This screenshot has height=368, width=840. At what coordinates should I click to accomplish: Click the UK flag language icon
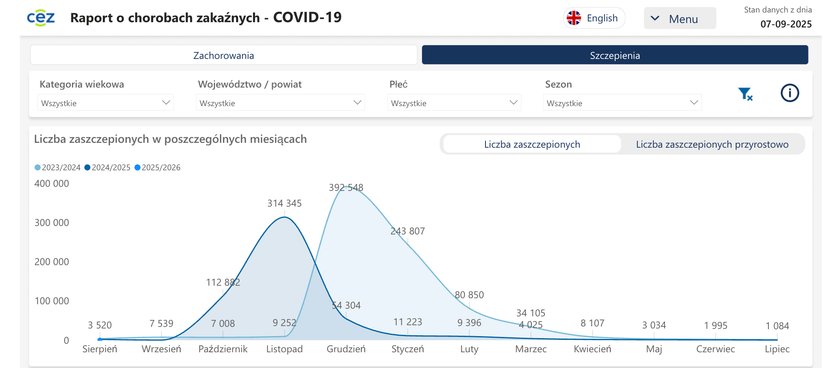click(x=574, y=18)
